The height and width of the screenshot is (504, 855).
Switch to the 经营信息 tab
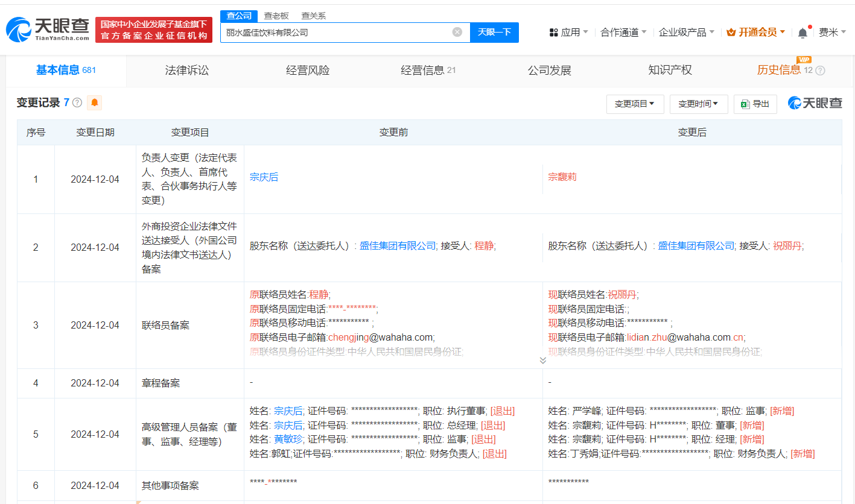(428, 71)
